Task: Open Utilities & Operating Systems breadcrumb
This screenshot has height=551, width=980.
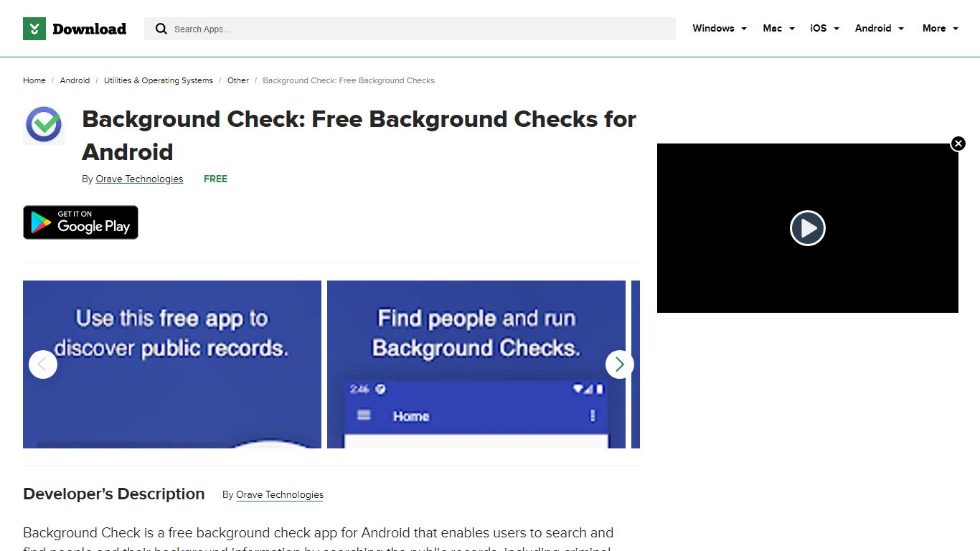Action: click(159, 80)
